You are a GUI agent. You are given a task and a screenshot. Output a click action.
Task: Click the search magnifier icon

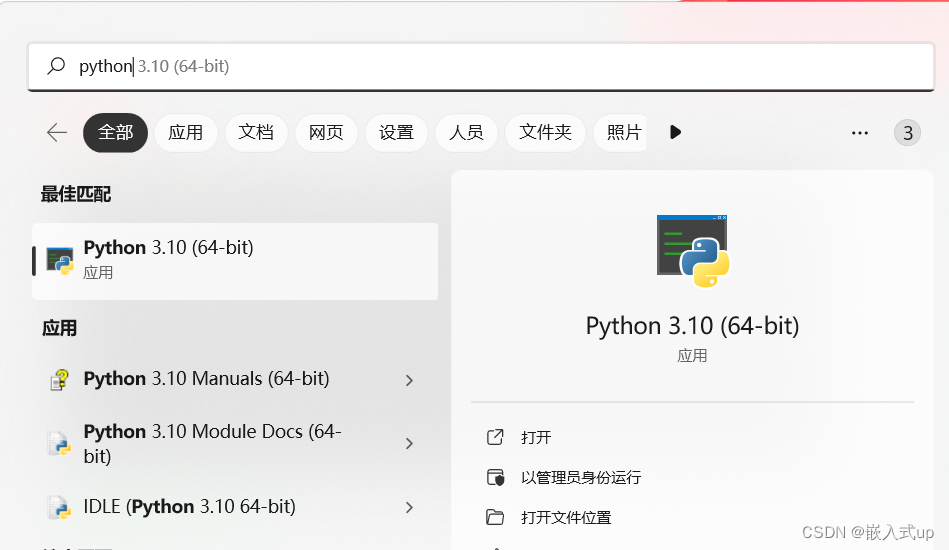pyautogui.click(x=56, y=65)
